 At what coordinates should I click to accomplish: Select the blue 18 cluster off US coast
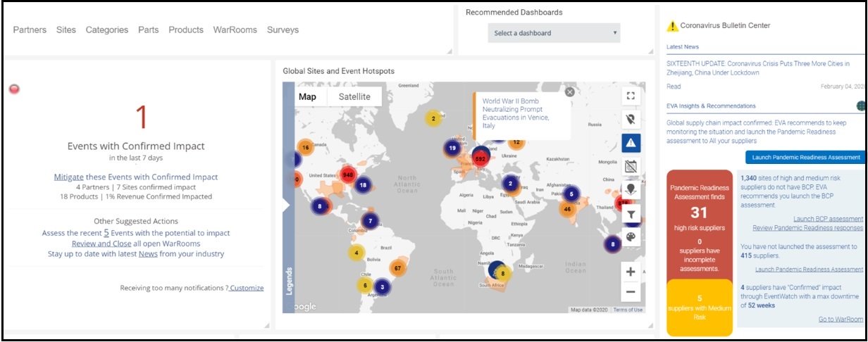(x=363, y=186)
